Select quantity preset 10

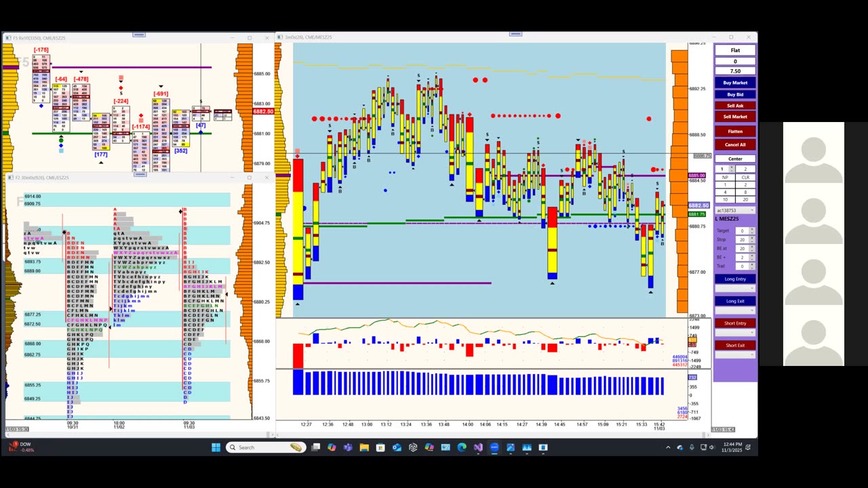pyautogui.click(x=725, y=199)
